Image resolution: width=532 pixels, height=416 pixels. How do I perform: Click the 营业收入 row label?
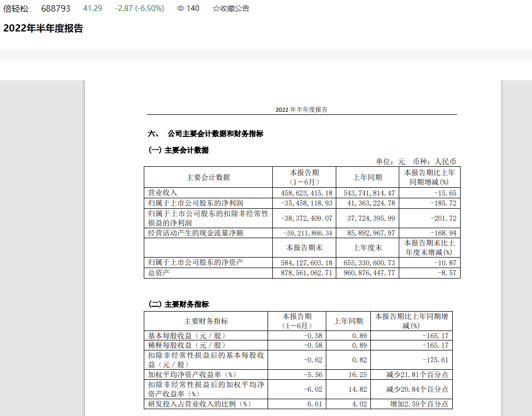[x=163, y=193]
